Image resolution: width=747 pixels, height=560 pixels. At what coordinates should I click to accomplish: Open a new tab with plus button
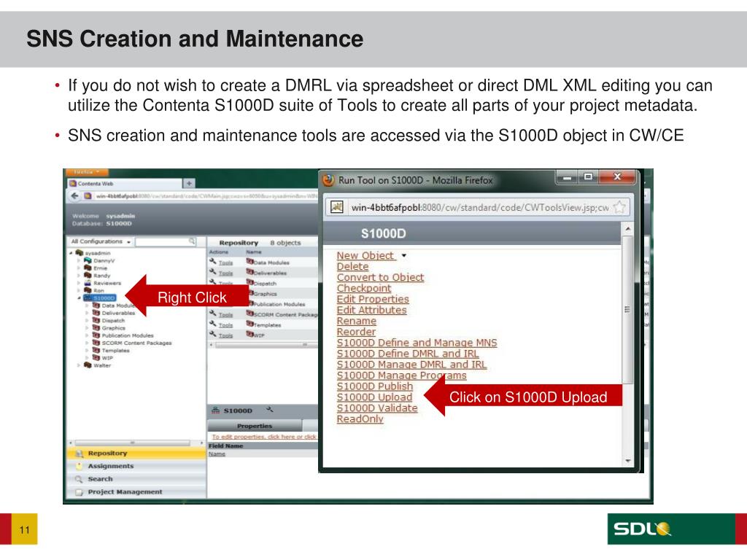point(189,183)
